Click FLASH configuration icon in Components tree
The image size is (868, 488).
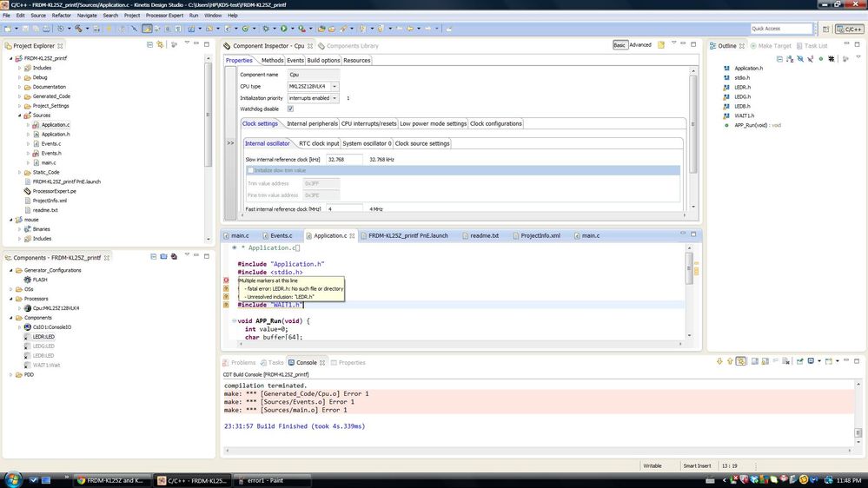click(x=28, y=280)
